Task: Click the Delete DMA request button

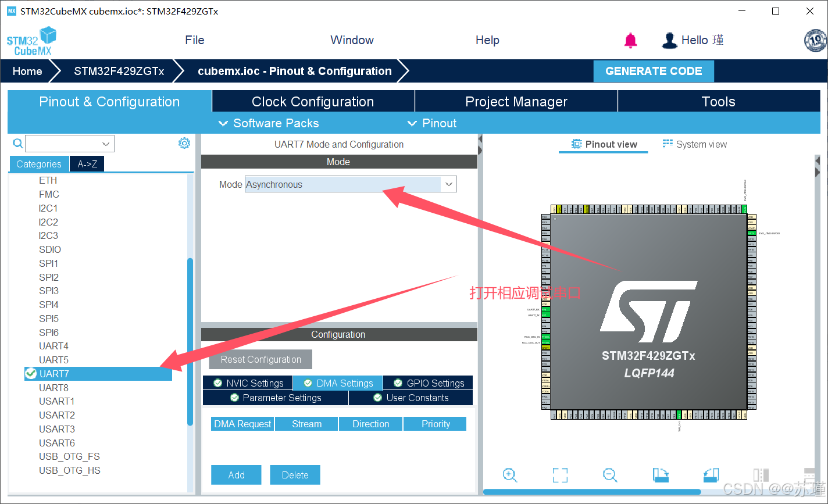Action: pos(295,475)
